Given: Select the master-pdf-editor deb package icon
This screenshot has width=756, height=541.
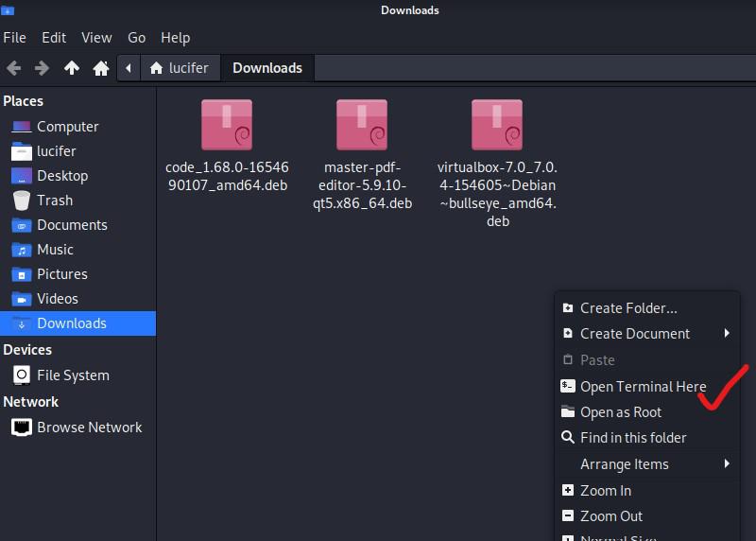Looking at the screenshot, I should pos(362,125).
